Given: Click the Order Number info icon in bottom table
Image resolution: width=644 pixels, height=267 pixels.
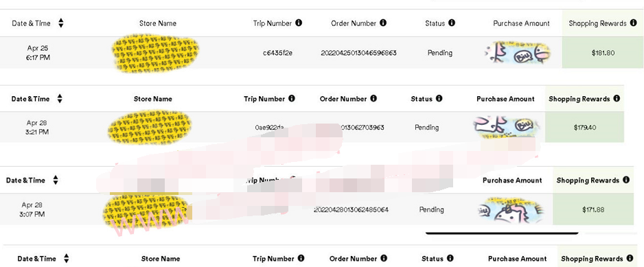Looking at the screenshot, I should 384,258.
